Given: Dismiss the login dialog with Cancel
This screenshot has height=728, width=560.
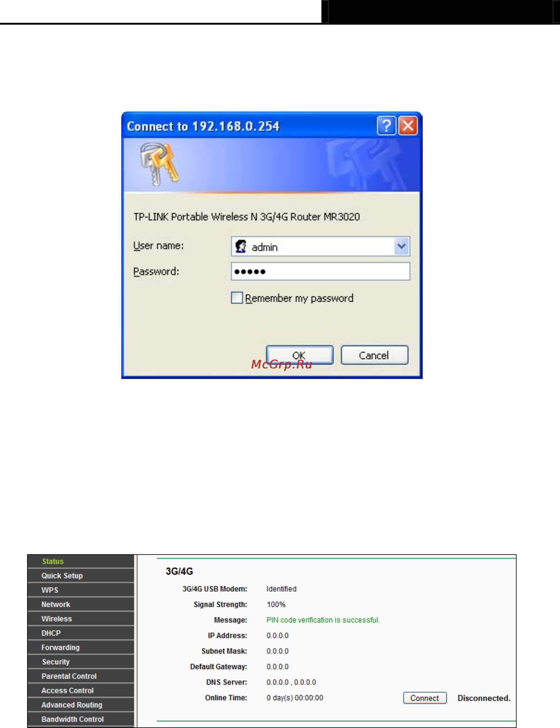Looking at the screenshot, I should click(x=374, y=355).
